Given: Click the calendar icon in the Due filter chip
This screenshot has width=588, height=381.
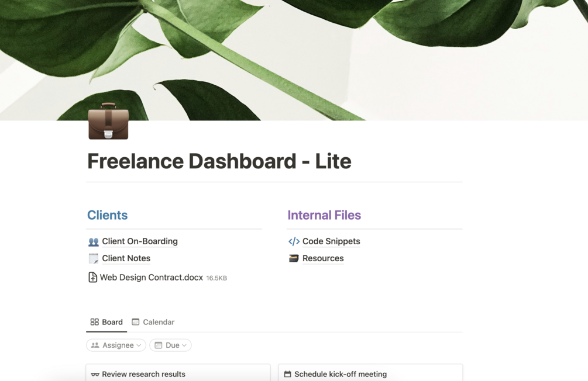Looking at the screenshot, I should click(x=159, y=345).
